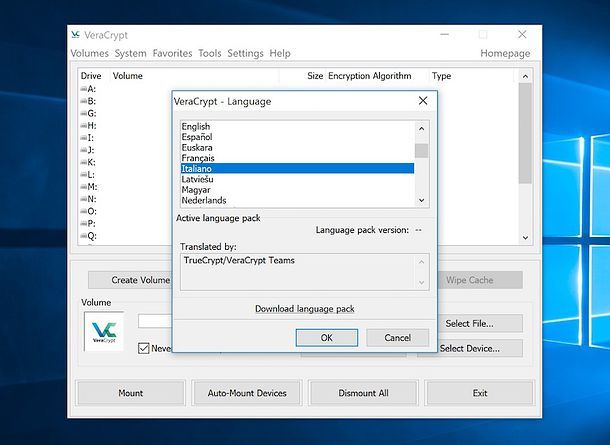Select drive O: in the drive list

tap(88, 211)
